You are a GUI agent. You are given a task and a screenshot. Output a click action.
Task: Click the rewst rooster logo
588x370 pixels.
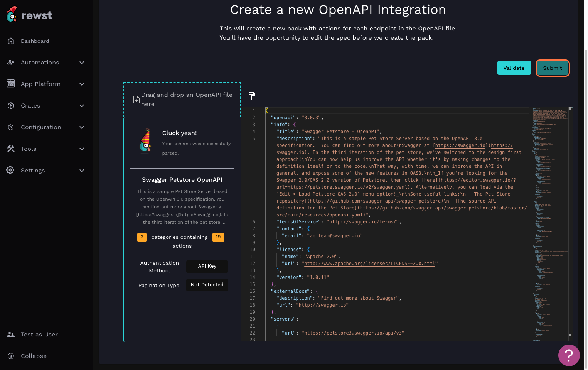[12, 14]
